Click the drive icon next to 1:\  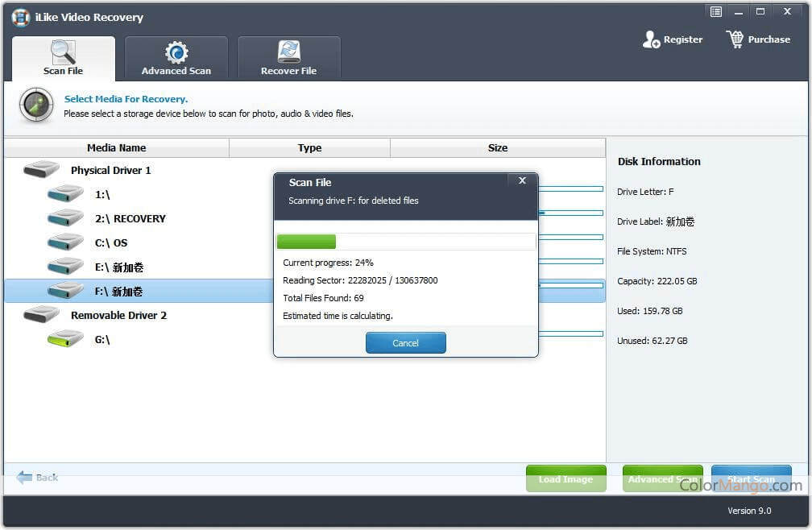point(65,194)
